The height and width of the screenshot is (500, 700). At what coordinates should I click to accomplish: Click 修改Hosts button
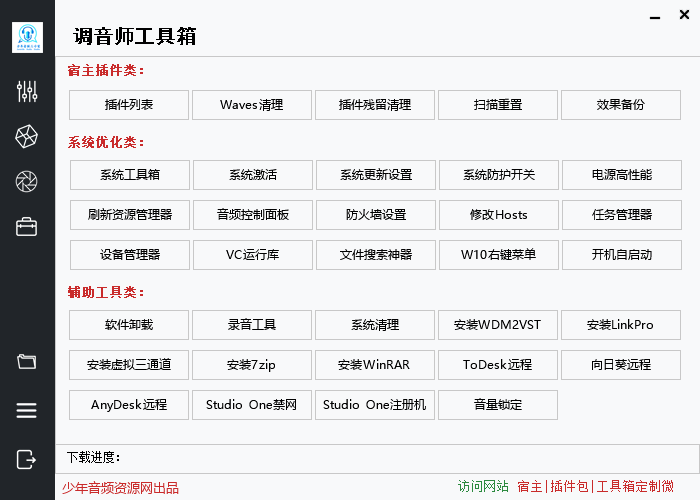pyautogui.click(x=499, y=215)
